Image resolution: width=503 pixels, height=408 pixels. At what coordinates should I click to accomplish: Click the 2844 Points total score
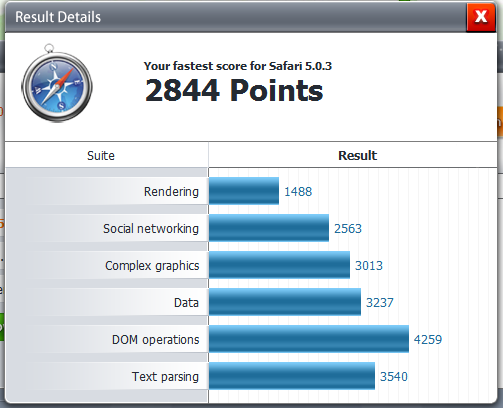pyautogui.click(x=234, y=90)
